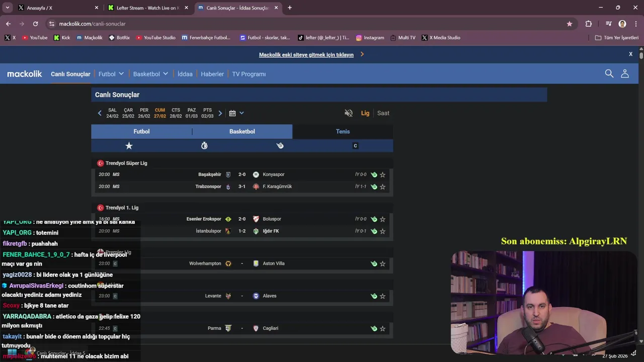Favorite the İstanbulspor vs Iğdır FK match

[382, 231]
